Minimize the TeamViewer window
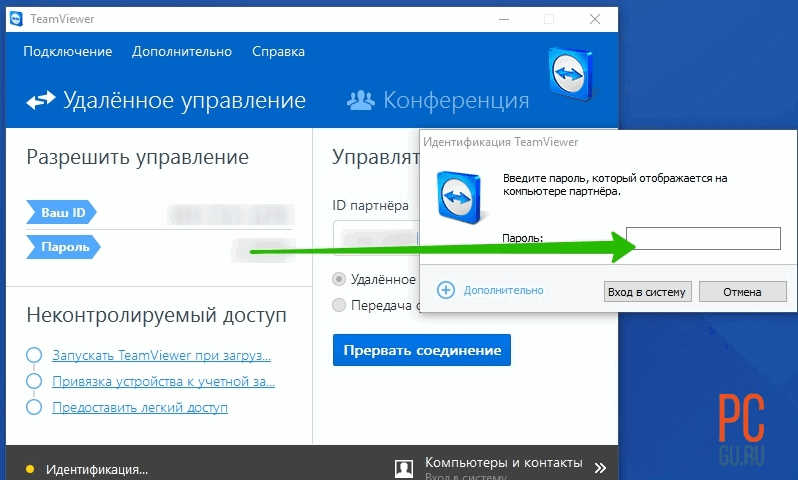Screen dimensions: 798x480 click(x=504, y=19)
